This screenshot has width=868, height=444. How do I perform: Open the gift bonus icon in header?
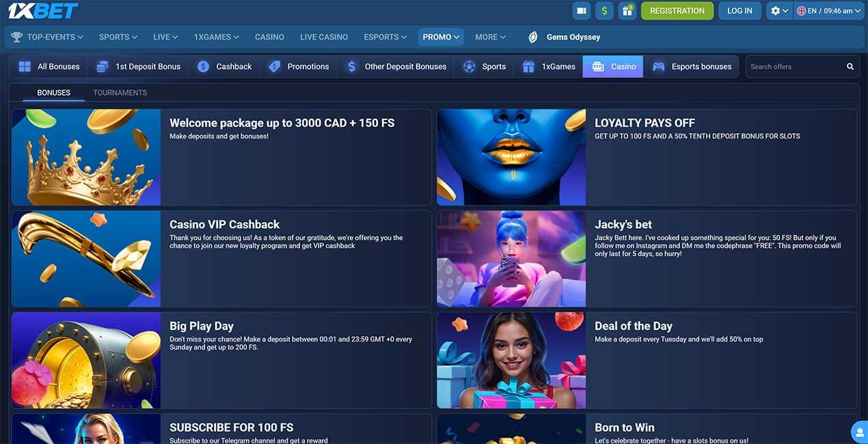point(627,11)
